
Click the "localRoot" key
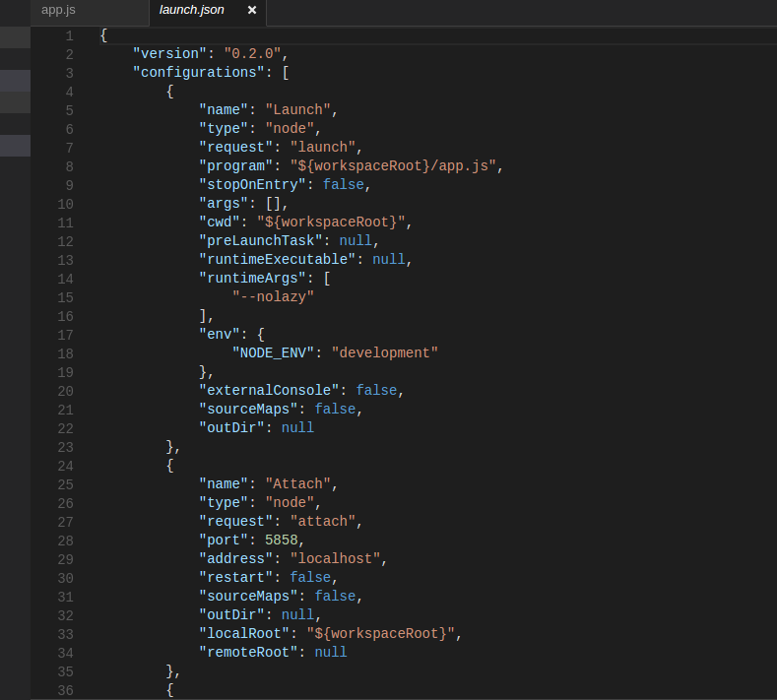(244, 634)
